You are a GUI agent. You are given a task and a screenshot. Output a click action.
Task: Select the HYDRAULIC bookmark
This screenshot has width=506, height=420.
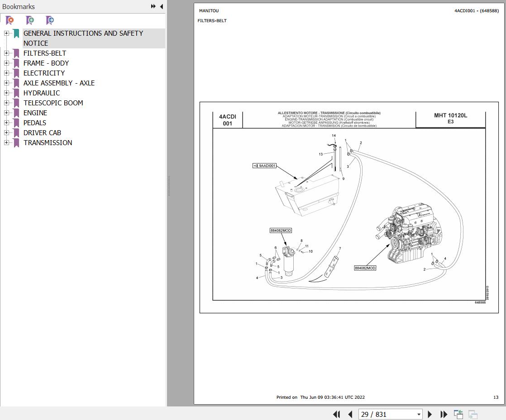point(42,93)
